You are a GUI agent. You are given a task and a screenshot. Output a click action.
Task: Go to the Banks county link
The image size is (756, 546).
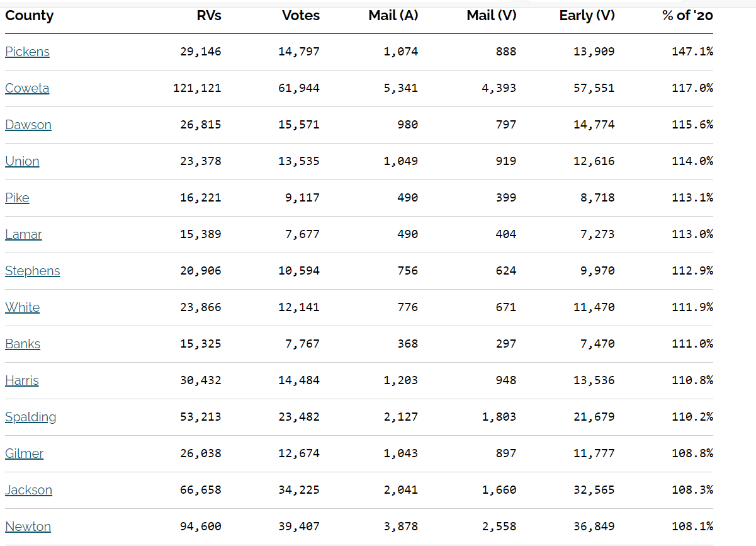pos(23,344)
